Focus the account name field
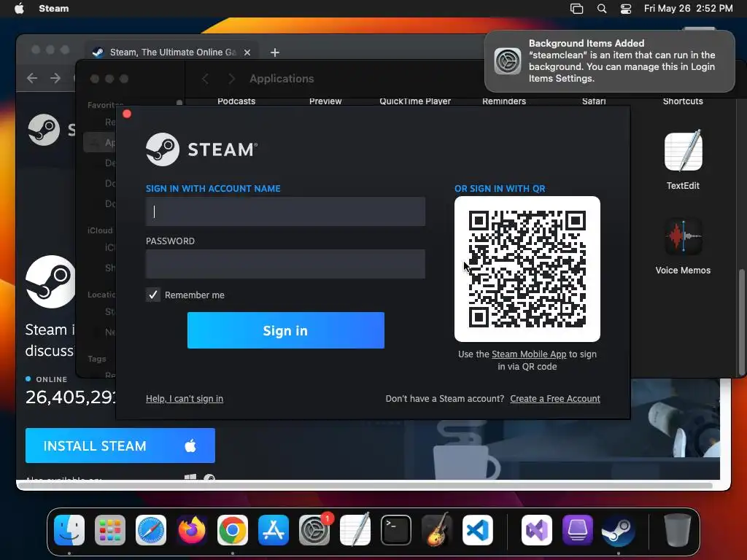 [x=285, y=211]
